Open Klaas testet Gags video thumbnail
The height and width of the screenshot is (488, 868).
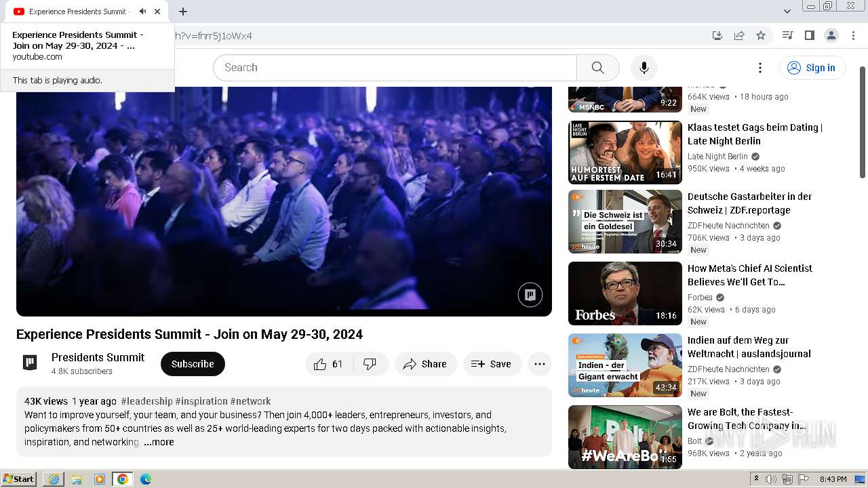[625, 152]
